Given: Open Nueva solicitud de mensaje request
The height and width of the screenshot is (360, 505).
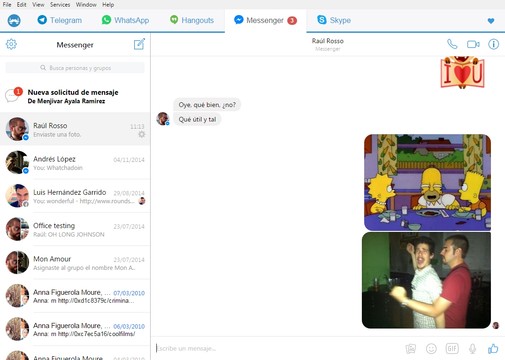Looking at the screenshot, I should tap(75, 96).
